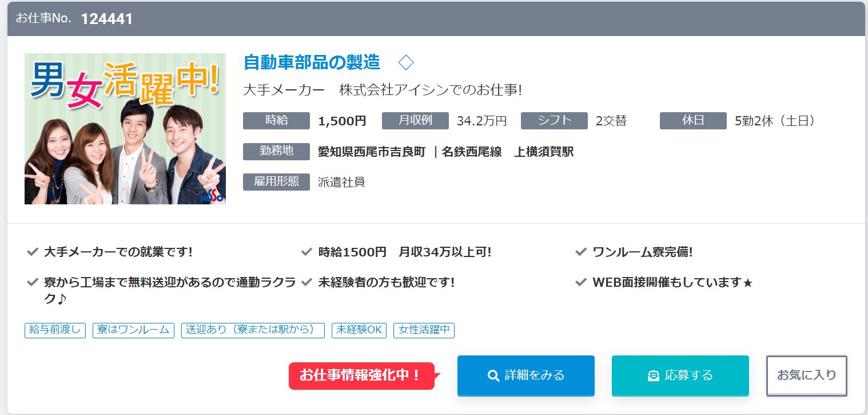The height and width of the screenshot is (415, 868).
Task: Open the 男女活躍中! job thumbnail image
Action: (x=125, y=129)
